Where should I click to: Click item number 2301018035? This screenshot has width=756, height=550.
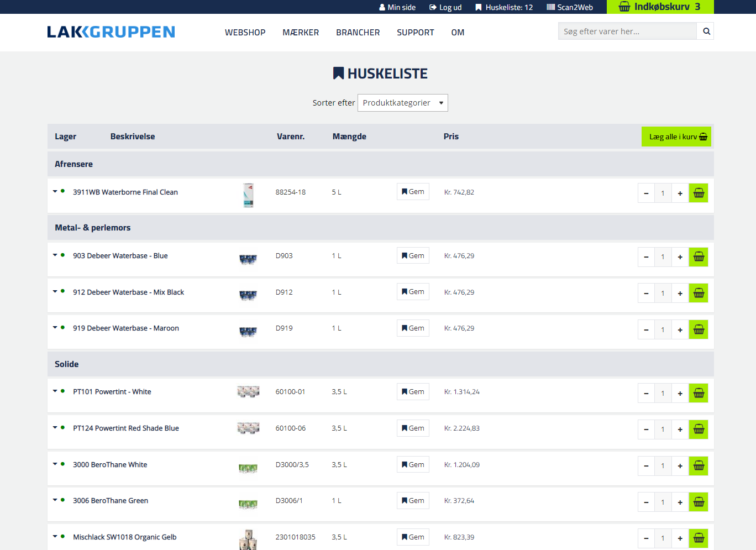pos(296,537)
